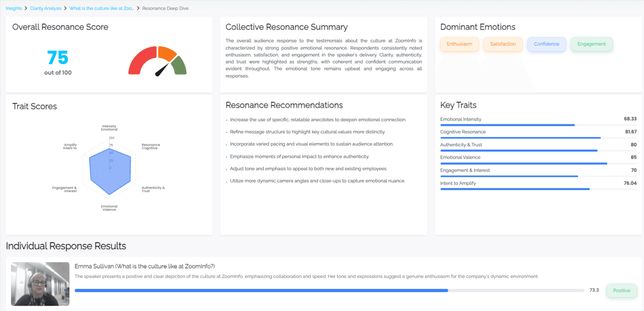Select the Enthusiasm emotion tag

tap(459, 44)
